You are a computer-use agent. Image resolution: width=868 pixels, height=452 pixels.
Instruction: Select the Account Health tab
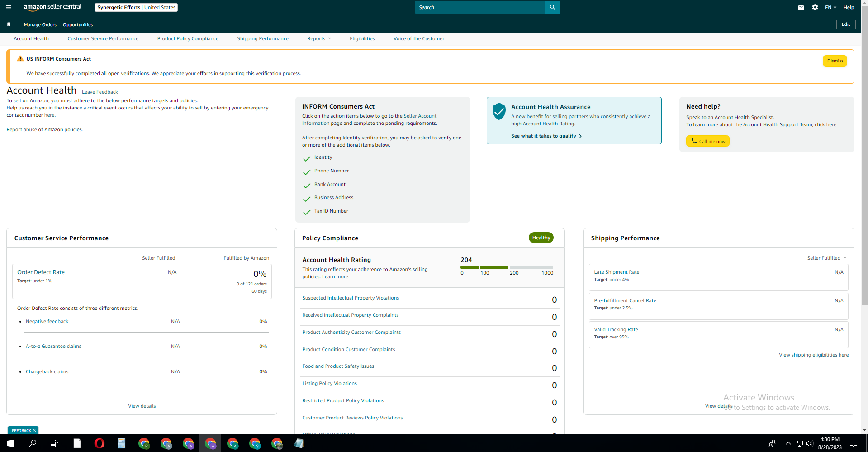point(31,38)
